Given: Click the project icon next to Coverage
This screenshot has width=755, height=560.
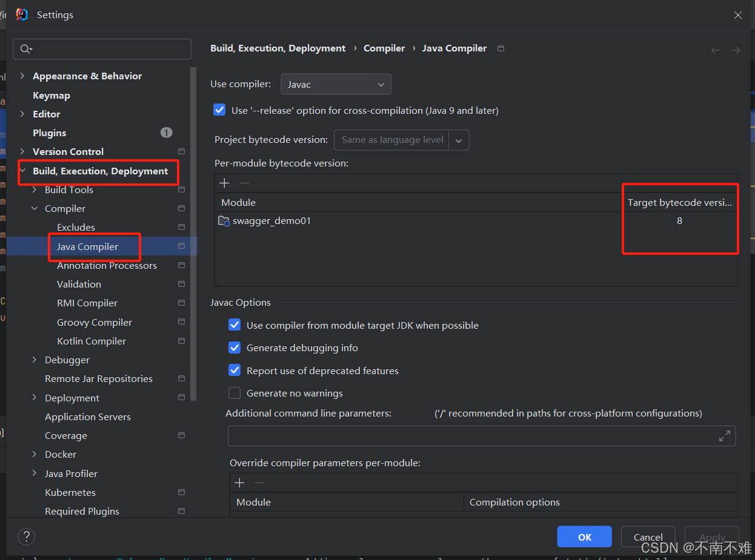Looking at the screenshot, I should tap(181, 435).
